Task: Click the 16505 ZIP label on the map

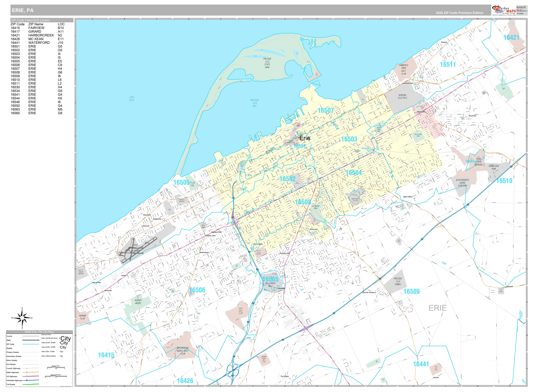Action: 181,183
